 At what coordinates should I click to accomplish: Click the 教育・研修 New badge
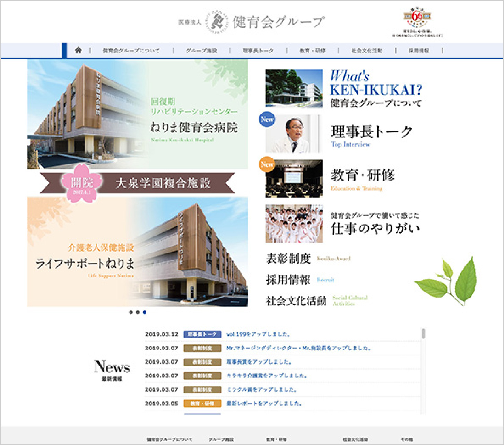(266, 163)
